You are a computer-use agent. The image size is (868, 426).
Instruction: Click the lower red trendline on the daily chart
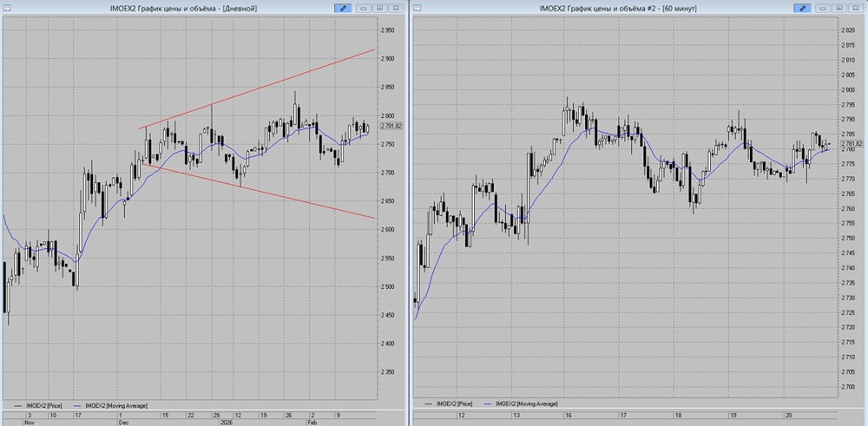click(258, 190)
